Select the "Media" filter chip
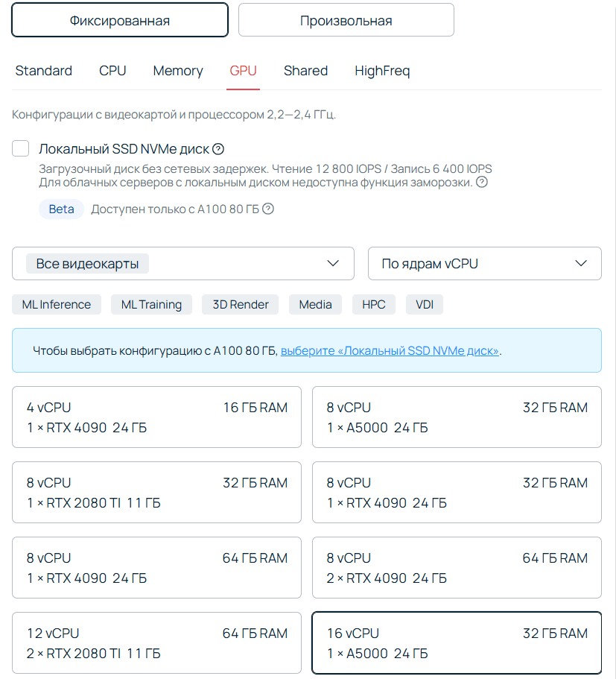616x679 pixels. (315, 304)
